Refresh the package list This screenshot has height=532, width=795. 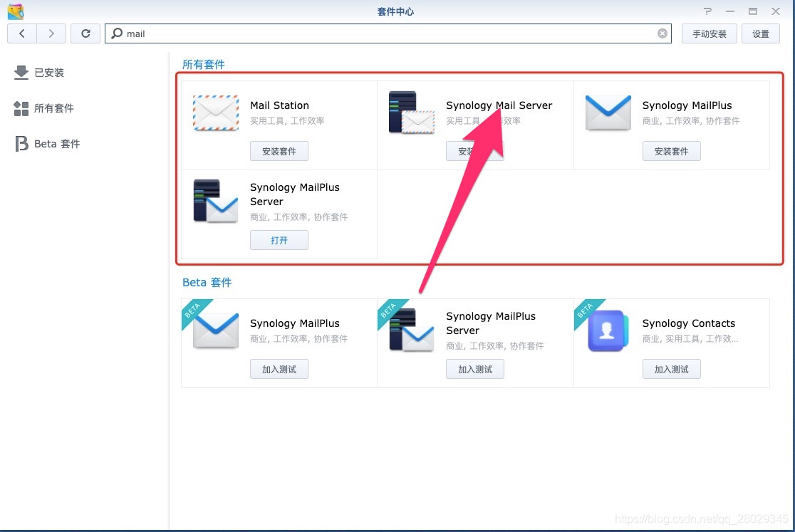coord(85,33)
